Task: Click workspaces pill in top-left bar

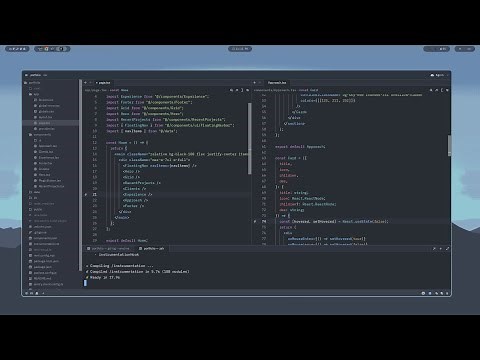Action: pyautogui.click(x=17, y=49)
